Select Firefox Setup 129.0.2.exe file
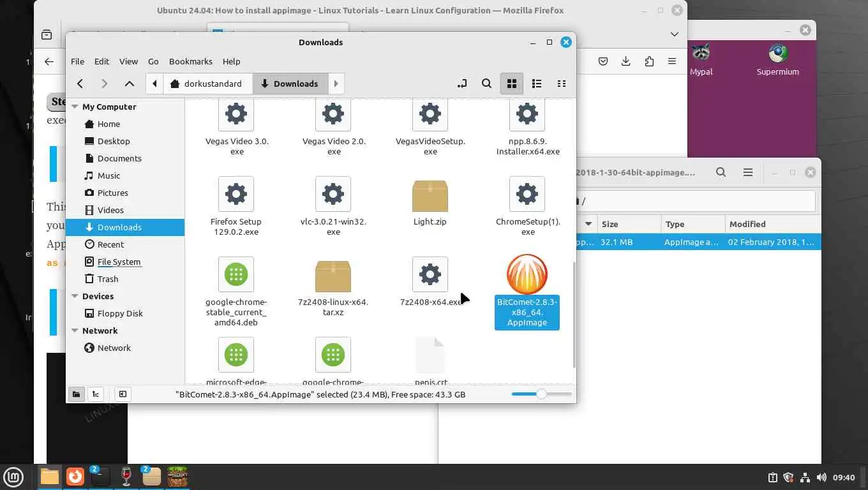This screenshot has width=868, height=490. [236, 205]
